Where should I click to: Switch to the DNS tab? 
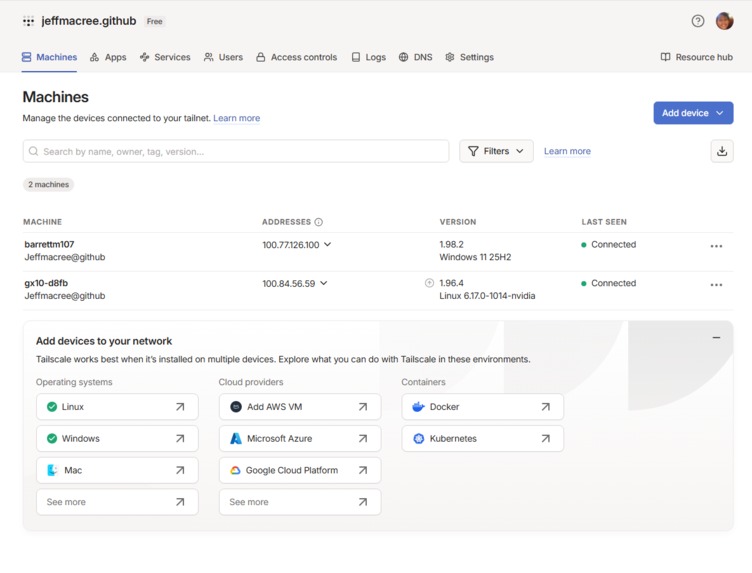point(415,57)
